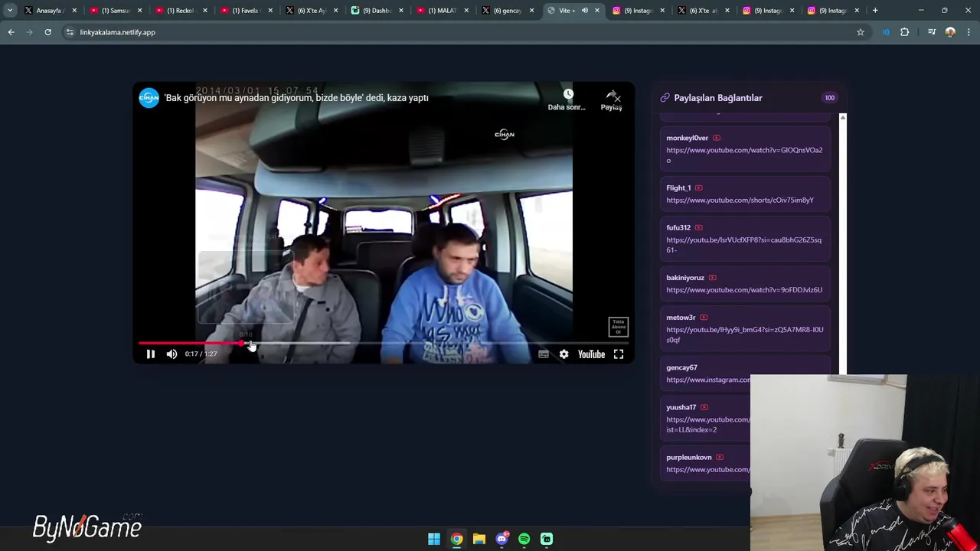Open the video title link
The image size is (980, 551).
pyautogui.click(x=296, y=98)
